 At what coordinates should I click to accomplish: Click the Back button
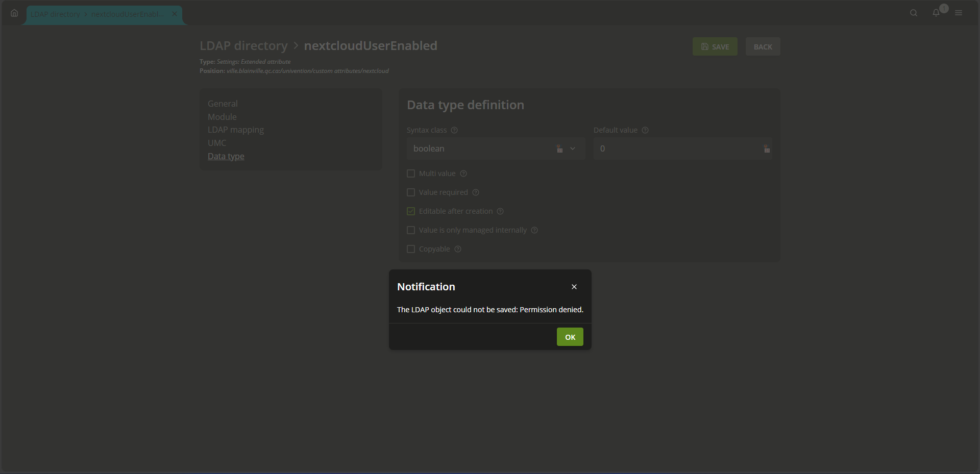tap(763, 46)
